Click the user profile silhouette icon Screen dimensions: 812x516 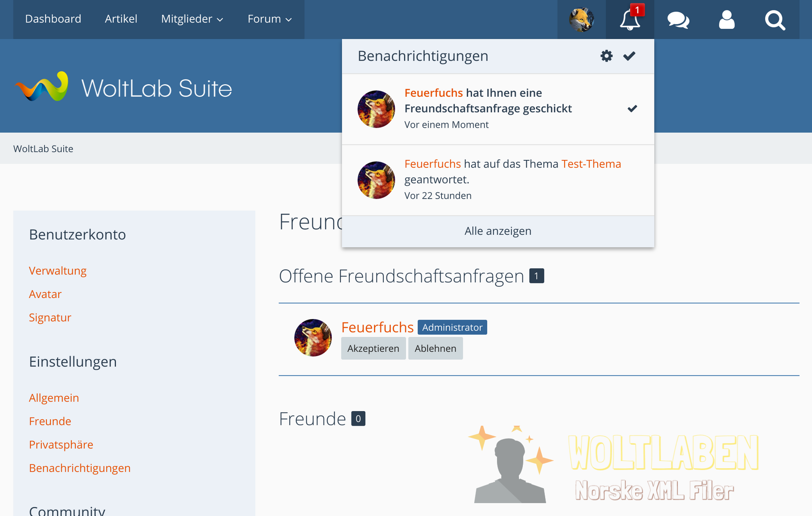coord(726,20)
